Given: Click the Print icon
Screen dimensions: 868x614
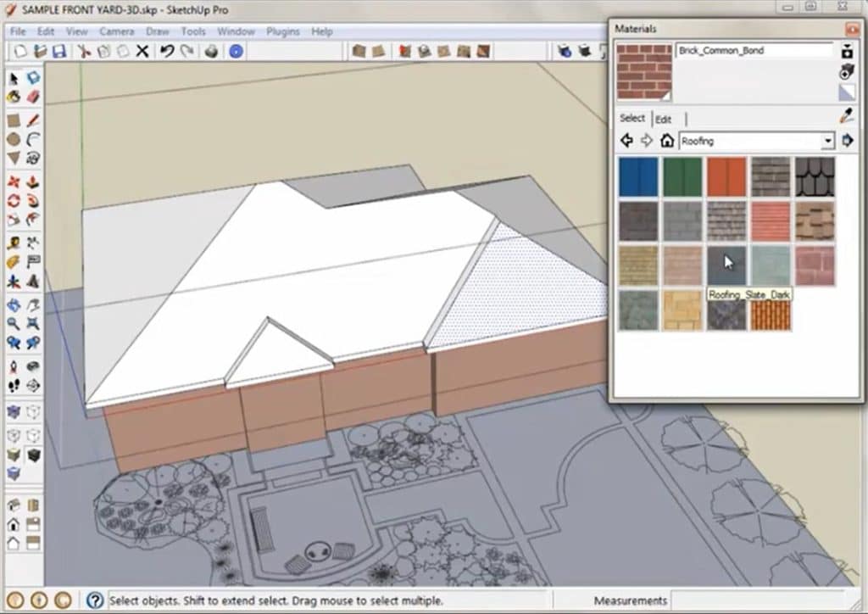Looking at the screenshot, I should (211, 52).
